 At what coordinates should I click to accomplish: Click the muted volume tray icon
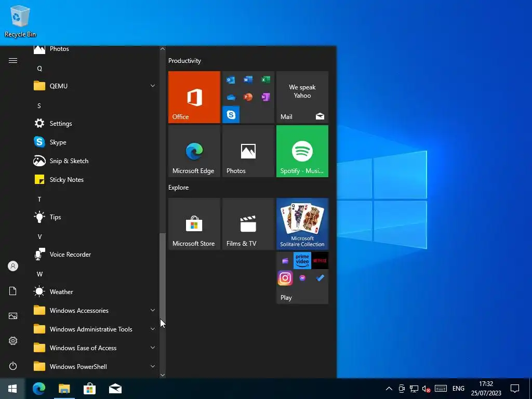[x=426, y=389]
